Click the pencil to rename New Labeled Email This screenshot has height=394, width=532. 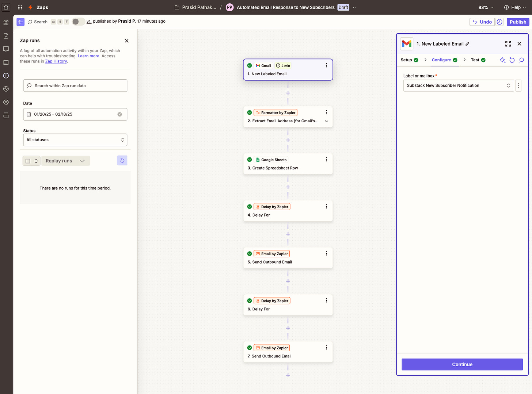click(x=467, y=44)
